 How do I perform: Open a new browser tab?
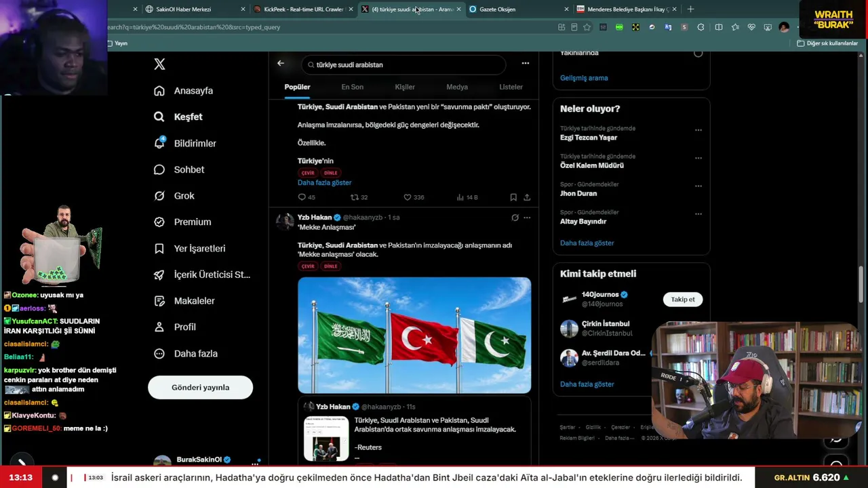[690, 9]
